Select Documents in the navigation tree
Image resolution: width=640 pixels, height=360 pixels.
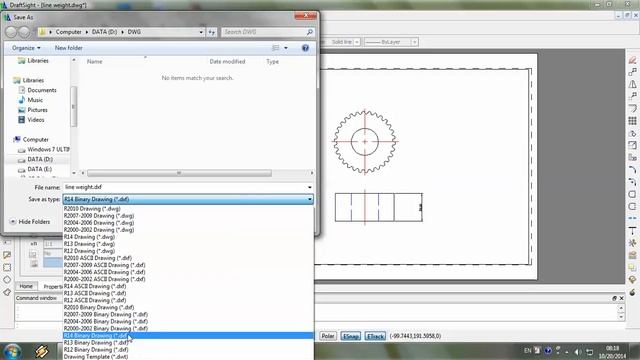(x=42, y=90)
